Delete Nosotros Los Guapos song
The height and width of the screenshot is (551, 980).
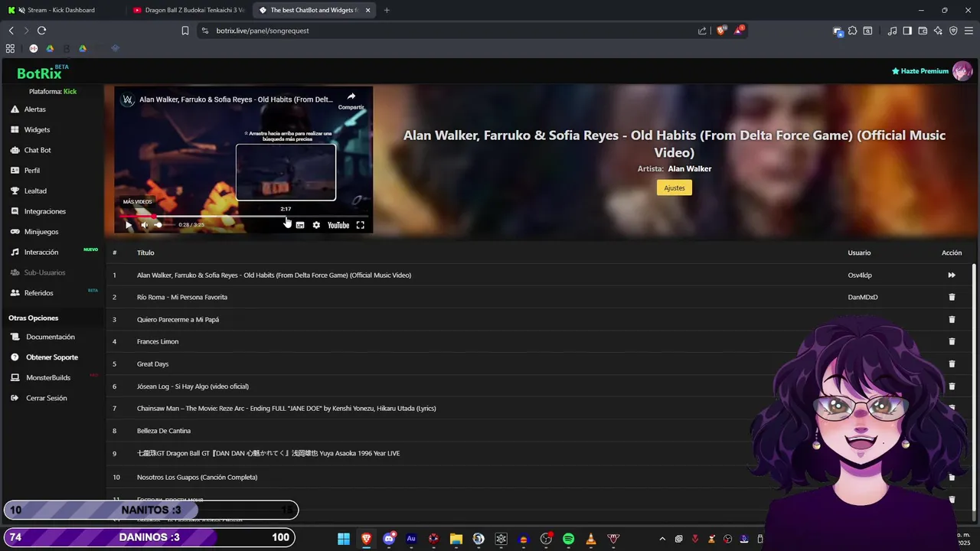click(952, 477)
